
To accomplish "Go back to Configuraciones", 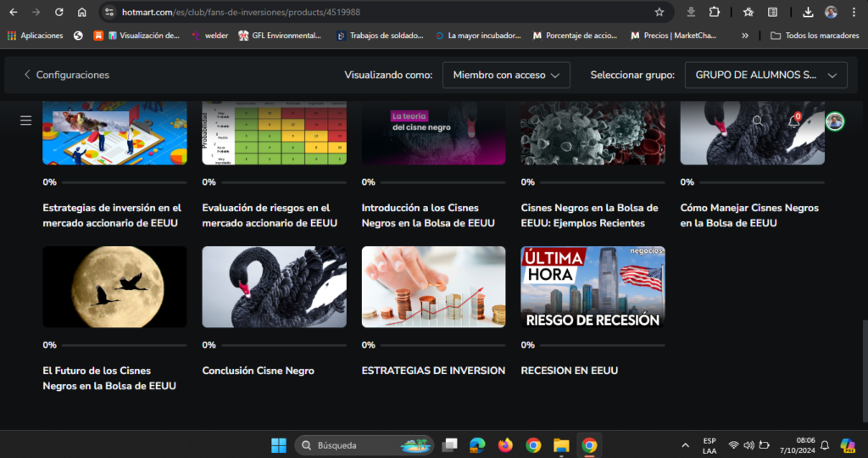I will click(66, 75).
